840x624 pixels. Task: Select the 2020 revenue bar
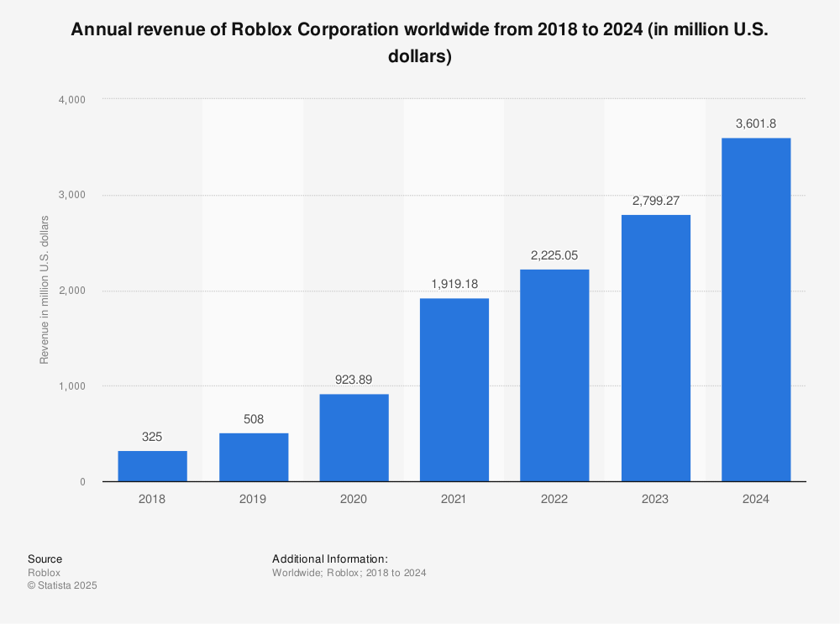354,437
